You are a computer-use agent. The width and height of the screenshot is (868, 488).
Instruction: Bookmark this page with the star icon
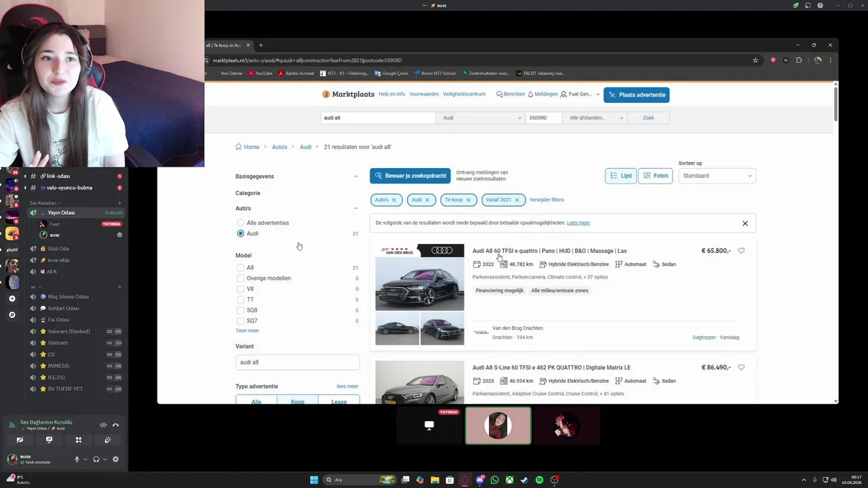755,60
